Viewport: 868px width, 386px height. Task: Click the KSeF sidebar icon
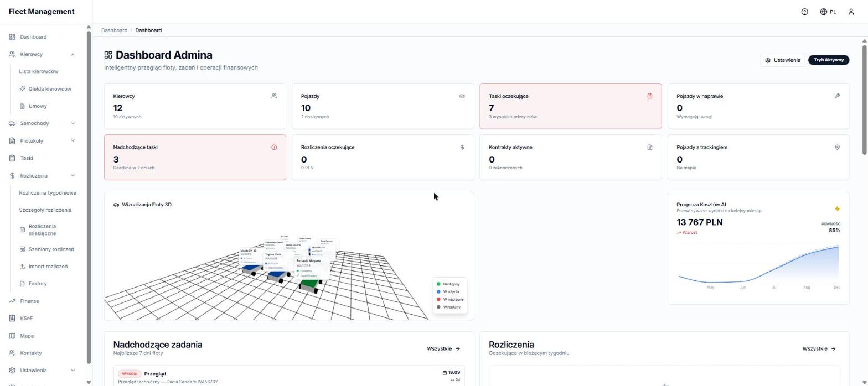12,319
